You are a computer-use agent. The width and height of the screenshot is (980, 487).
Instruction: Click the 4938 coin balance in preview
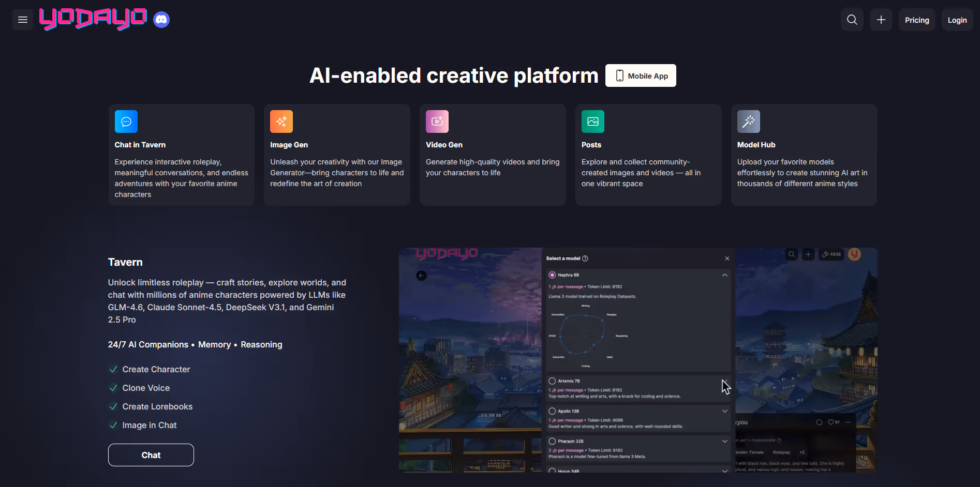(x=831, y=254)
